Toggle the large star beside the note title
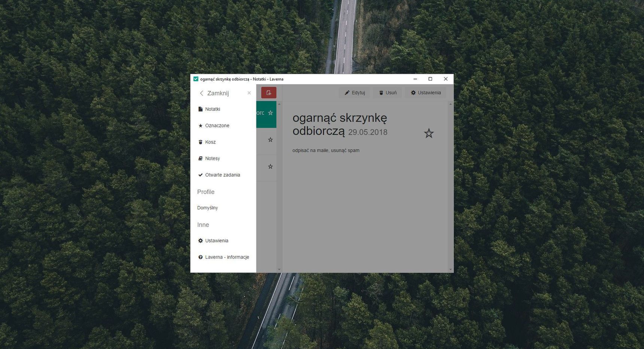Image resolution: width=644 pixels, height=349 pixels. 429,133
